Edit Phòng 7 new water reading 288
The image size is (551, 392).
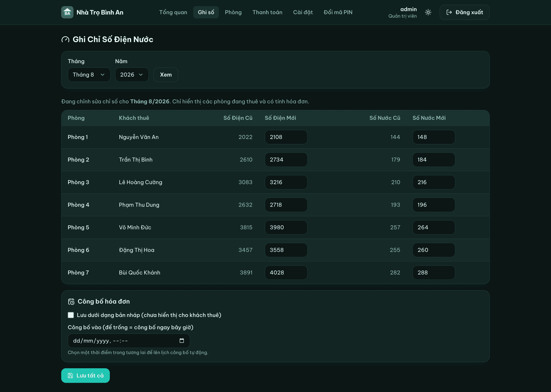coord(434,273)
